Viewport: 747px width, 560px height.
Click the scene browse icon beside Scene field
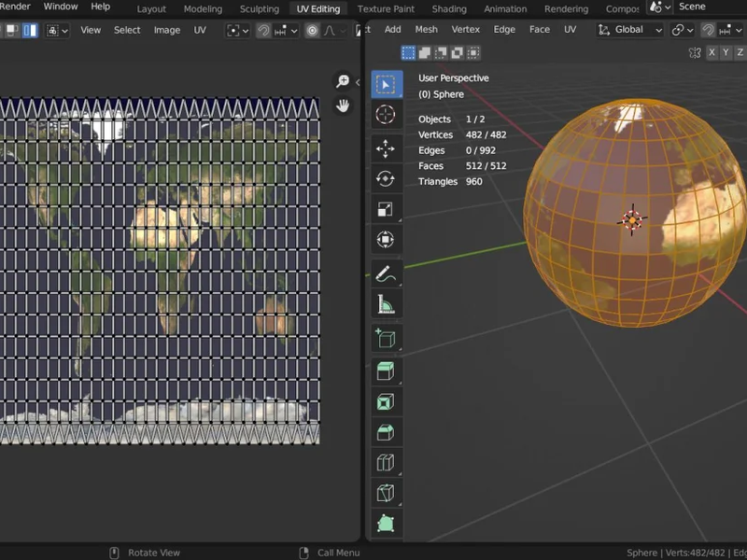click(661, 7)
